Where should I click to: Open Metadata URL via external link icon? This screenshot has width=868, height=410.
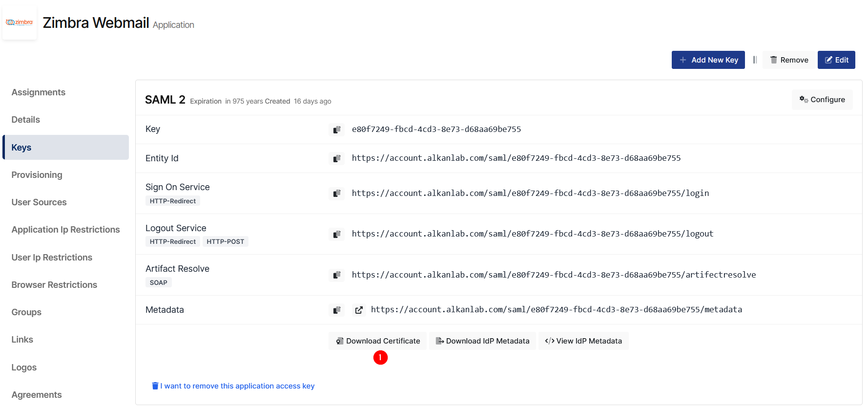(359, 310)
